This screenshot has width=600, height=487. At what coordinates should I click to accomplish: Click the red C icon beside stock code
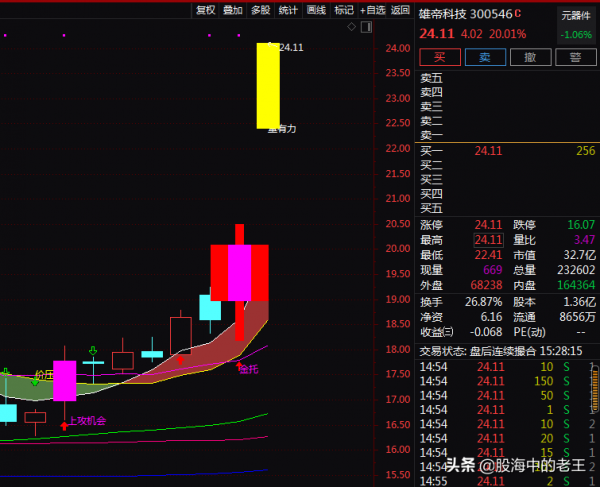(518, 15)
